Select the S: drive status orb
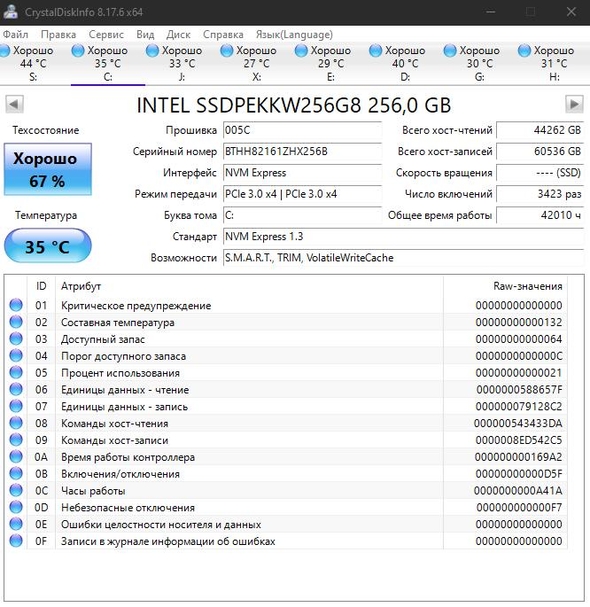 pos(5,51)
